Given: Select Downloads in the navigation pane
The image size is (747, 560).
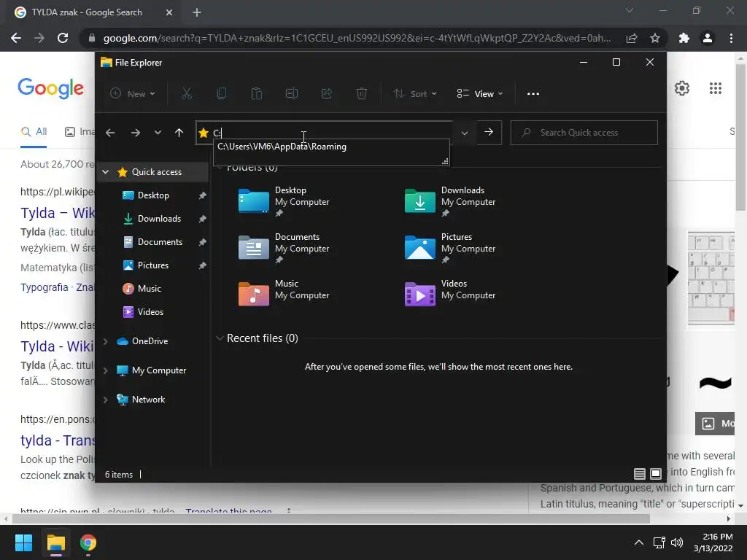Looking at the screenshot, I should (x=159, y=219).
